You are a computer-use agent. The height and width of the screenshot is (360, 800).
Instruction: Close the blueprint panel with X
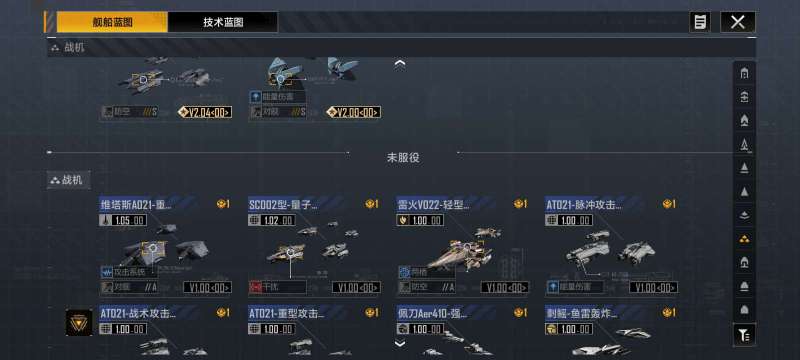coord(738,22)
